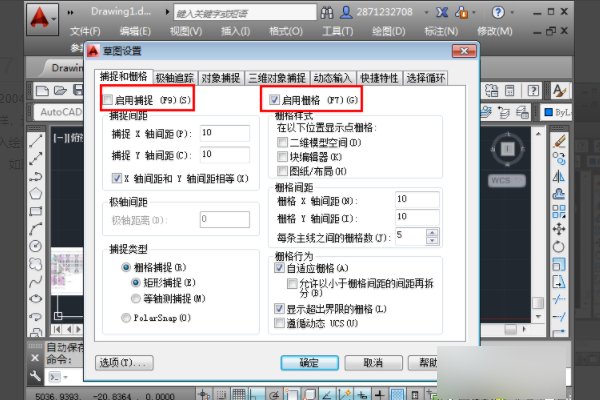Switch to the 三维对象捕捉 tab
Image resolution: width=600 pixels, height=400 pixels.
[x=277, y=78]
